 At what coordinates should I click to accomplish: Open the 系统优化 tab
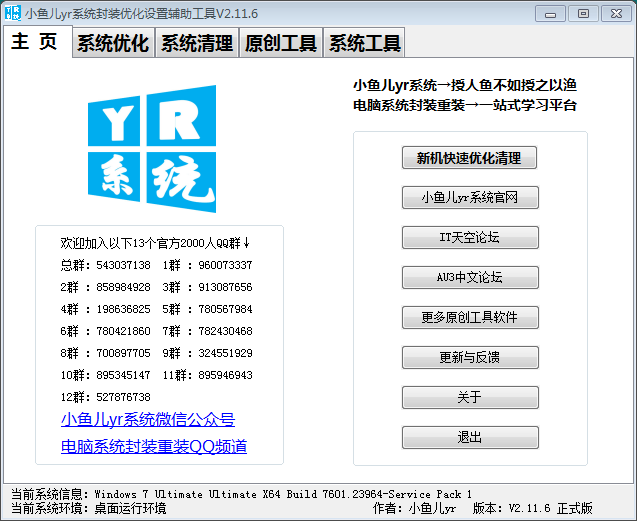113,44
